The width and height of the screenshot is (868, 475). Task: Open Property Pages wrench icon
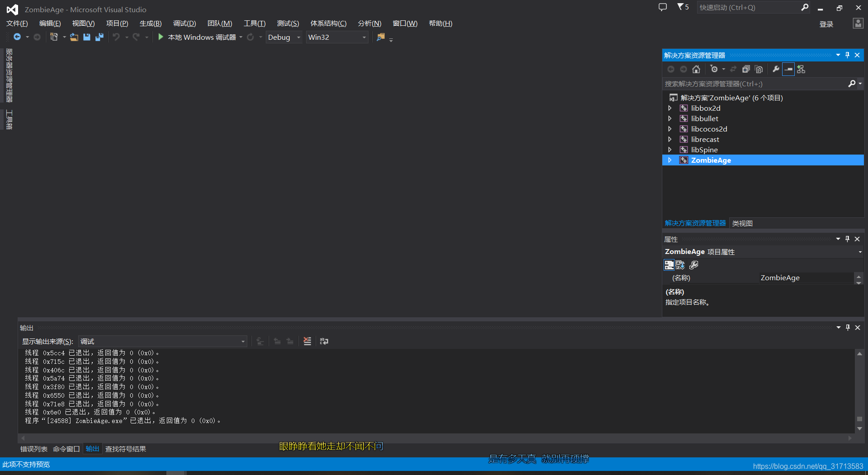click(694, 265)
